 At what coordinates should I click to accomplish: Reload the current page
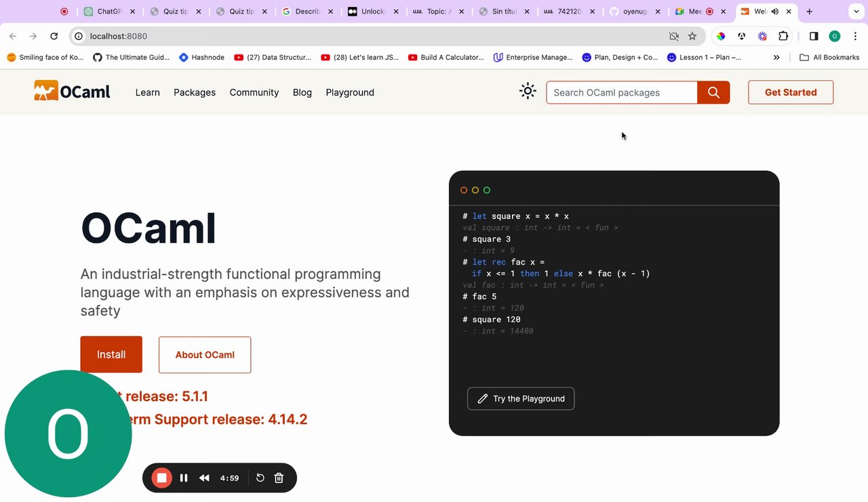(54, 36)
